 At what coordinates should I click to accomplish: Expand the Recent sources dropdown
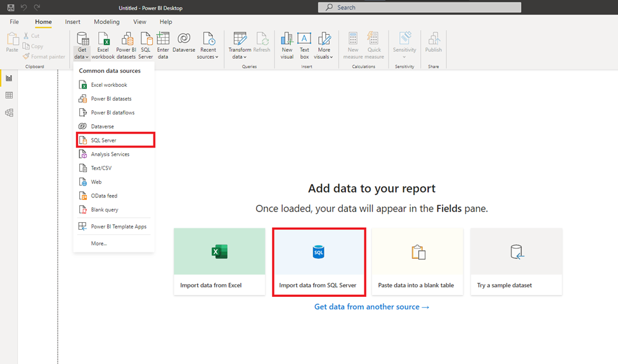point(208,46)
